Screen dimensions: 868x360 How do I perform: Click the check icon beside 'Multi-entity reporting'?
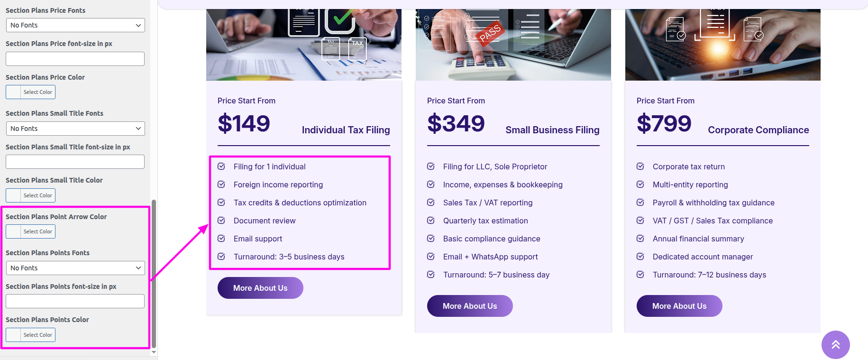[x=640, y=185]
